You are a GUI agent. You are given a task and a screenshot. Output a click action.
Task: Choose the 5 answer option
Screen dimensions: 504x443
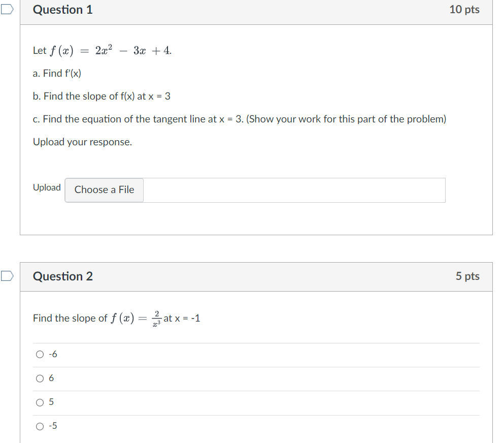pyautogui.click(x=40, y=402)
